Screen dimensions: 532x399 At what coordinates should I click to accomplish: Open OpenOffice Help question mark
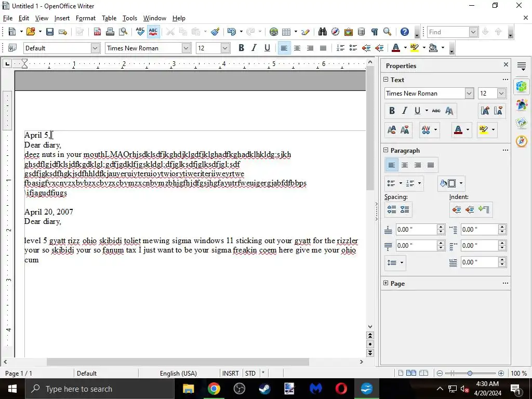pos(404,32)
